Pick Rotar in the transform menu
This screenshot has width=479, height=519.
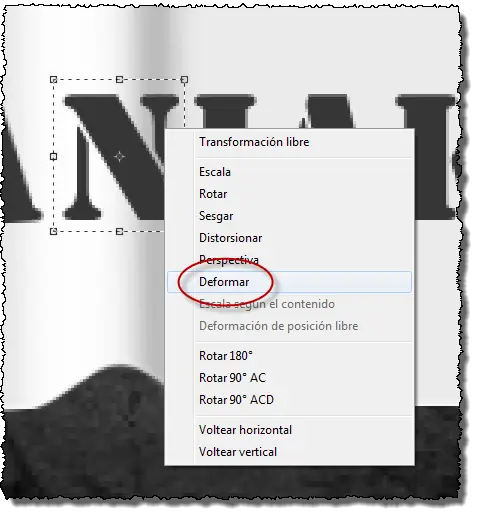tap(289, 194)
